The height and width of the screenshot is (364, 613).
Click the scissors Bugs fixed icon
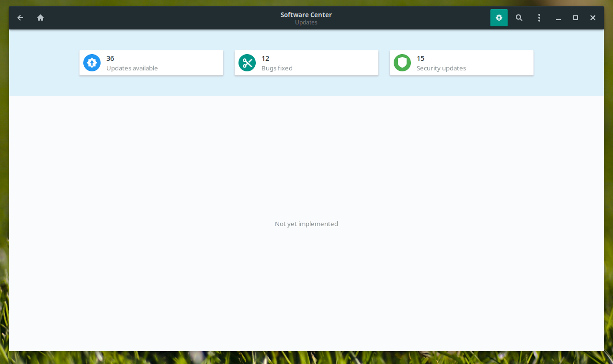coord(247,63)
